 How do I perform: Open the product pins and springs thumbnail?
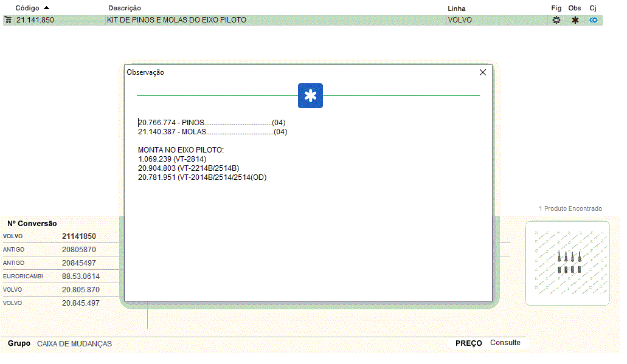coord(567,263)
